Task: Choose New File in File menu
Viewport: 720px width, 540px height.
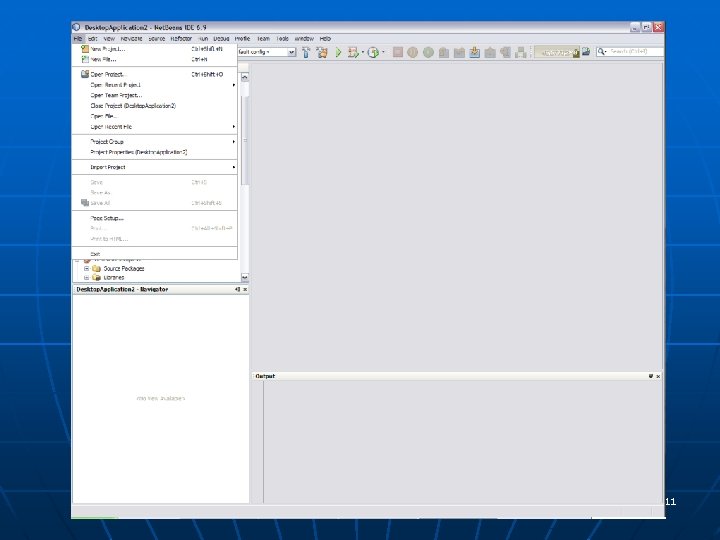Action: tap(154, 59)
